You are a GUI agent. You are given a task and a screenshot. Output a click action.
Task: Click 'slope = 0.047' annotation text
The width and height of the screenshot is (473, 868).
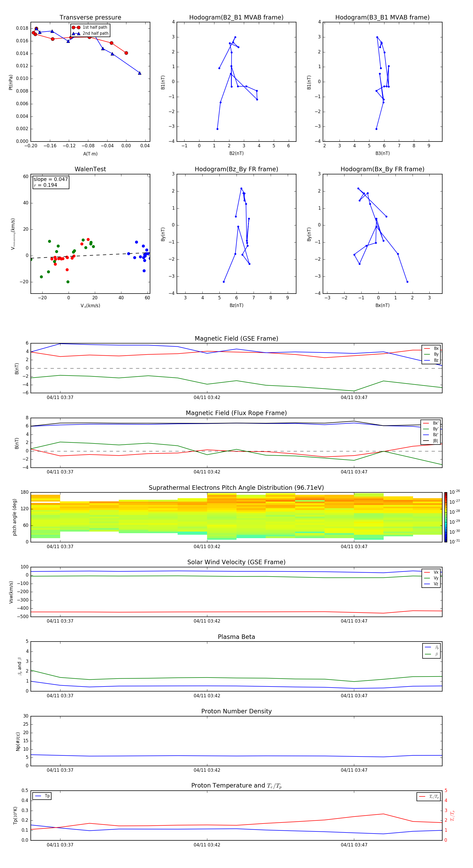point(51,179)
